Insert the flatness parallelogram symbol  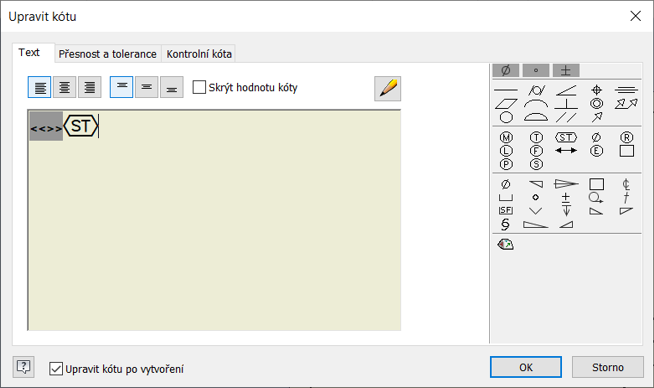coord(506,104)
